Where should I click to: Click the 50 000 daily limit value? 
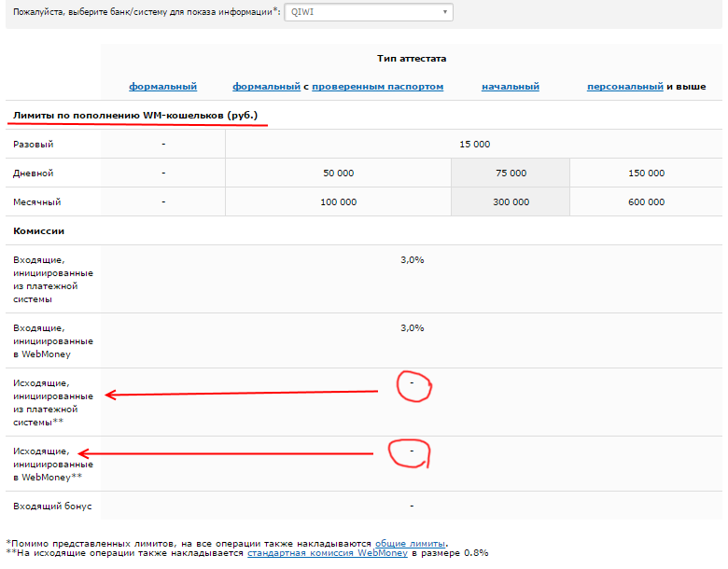[x=338, y=173]
